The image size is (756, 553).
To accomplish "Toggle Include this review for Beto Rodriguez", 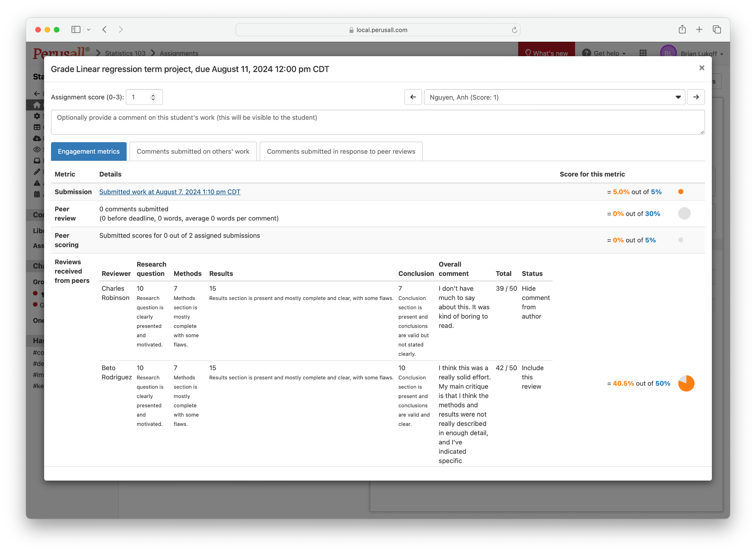I will 532,377.
